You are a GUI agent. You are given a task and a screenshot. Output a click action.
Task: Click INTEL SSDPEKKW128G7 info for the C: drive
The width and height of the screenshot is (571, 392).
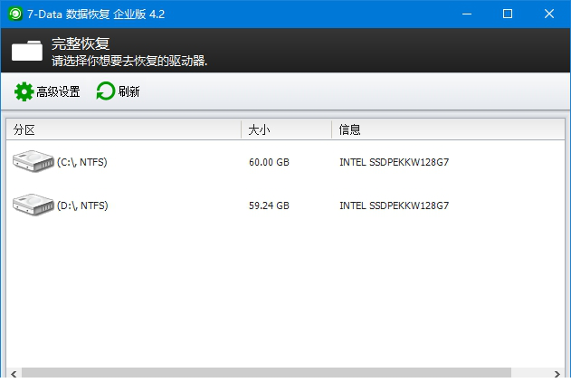point(394,162)
